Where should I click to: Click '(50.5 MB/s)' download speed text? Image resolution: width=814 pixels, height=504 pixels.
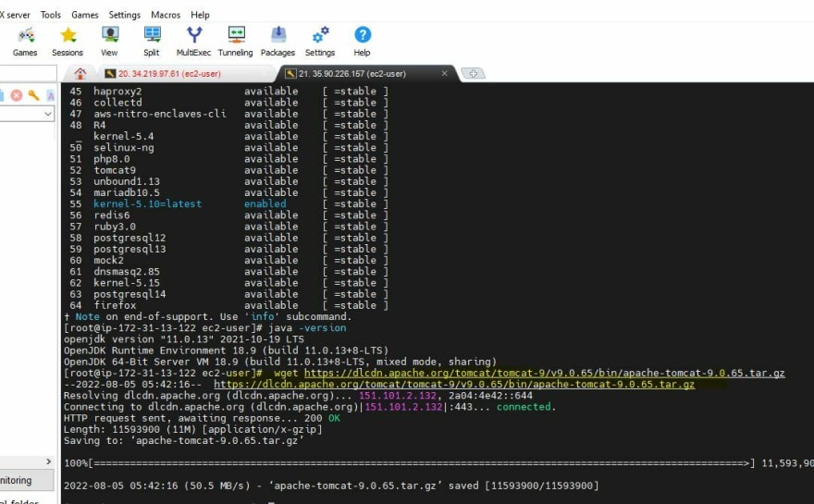(217, 486)
